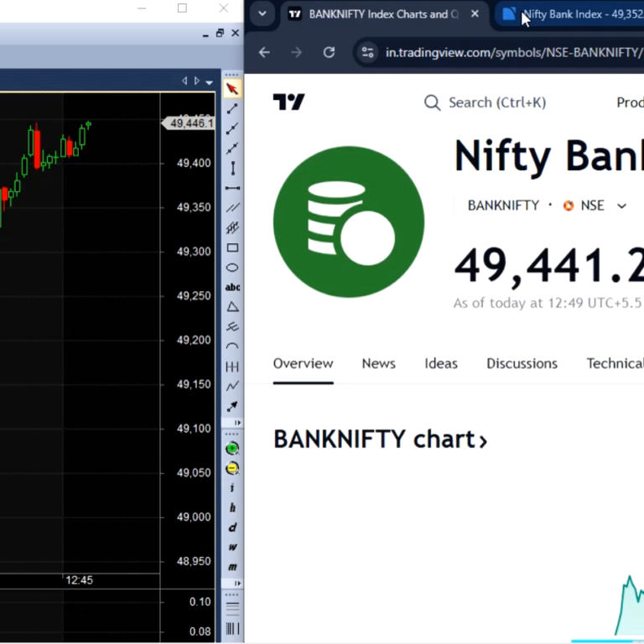Open the Discussions tab

(x=522, y=363)
